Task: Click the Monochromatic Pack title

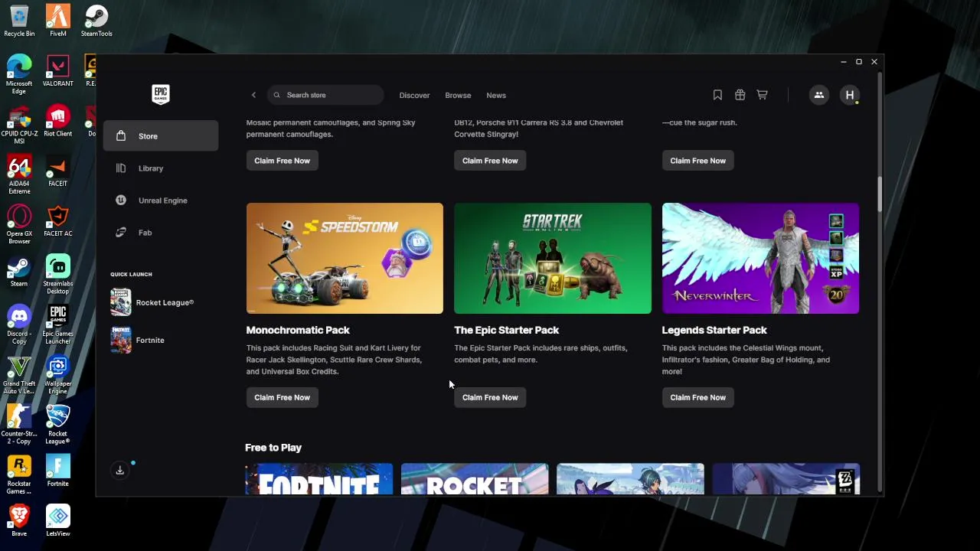Action: pyautogui.click(x=298, y=330)
